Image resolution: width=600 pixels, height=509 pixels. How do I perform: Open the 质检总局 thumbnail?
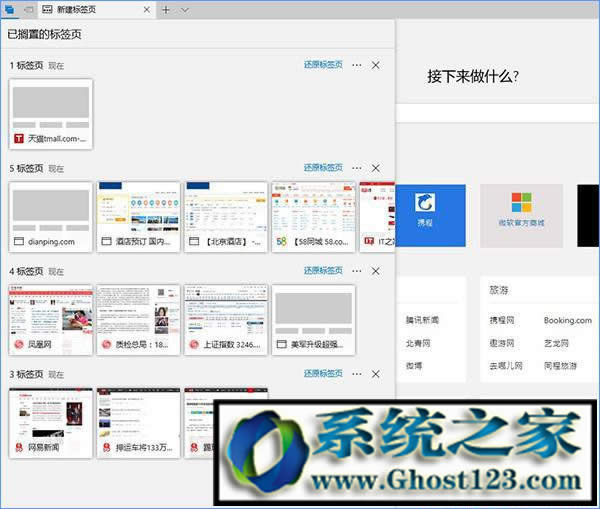tap(138, 320)
